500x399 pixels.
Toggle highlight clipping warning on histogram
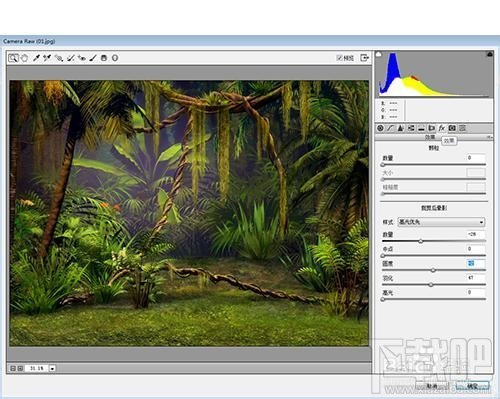pos(490,54)
